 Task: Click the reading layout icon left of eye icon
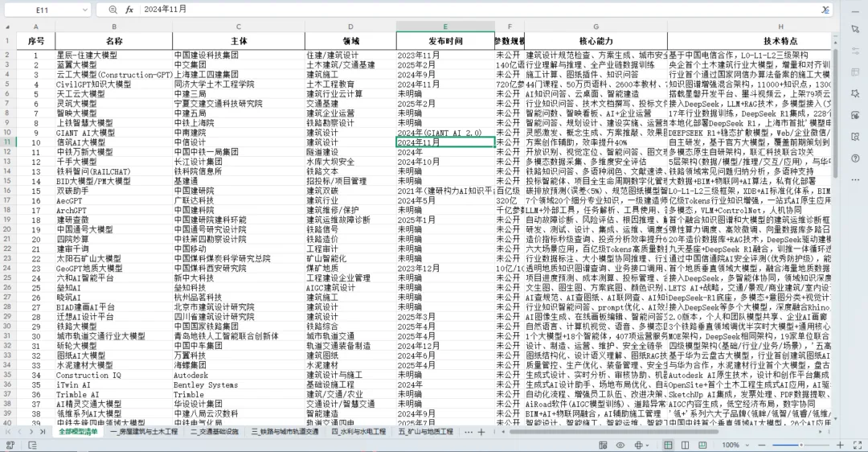pos(604,445)
